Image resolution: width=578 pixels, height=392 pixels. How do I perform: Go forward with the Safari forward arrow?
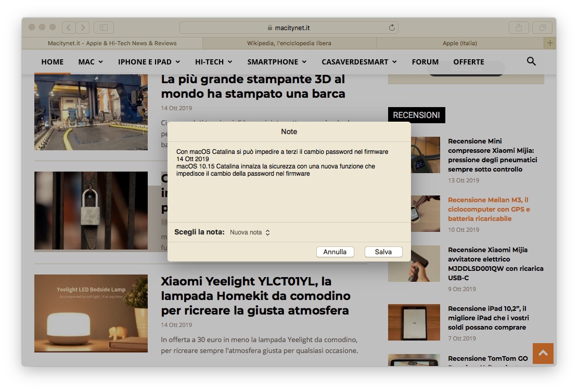tap(83, 27)
